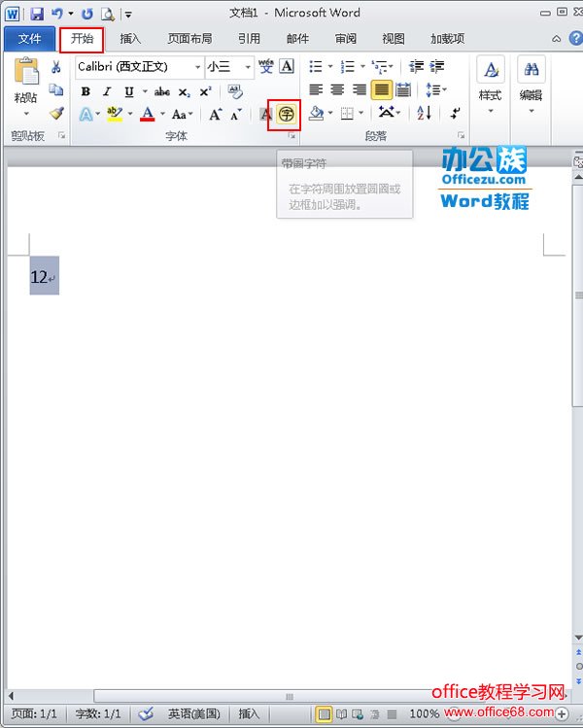Viewport: 583px width, 728px height.
Task: Apply Character Shading icon
Action: point(266,114)
